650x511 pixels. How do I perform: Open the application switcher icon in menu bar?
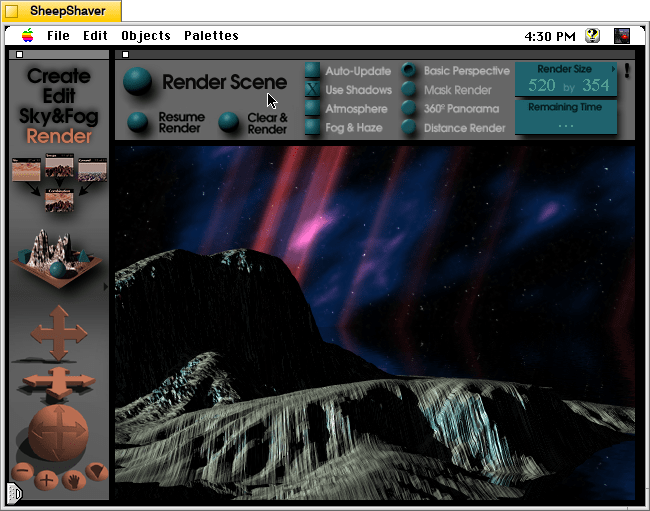pos(622,36)
